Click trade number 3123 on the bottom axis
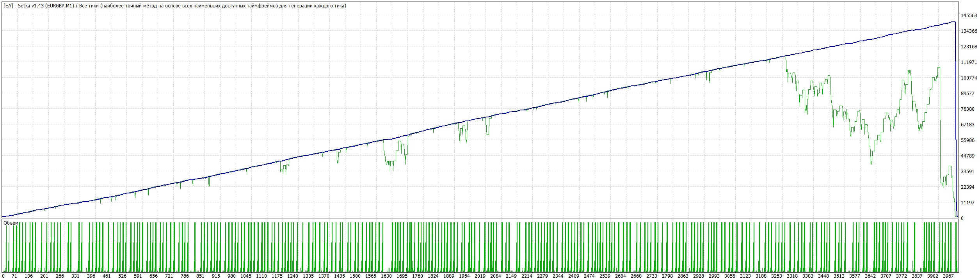The width and height of the screenshot is (980, 280). tap(745, 276)
